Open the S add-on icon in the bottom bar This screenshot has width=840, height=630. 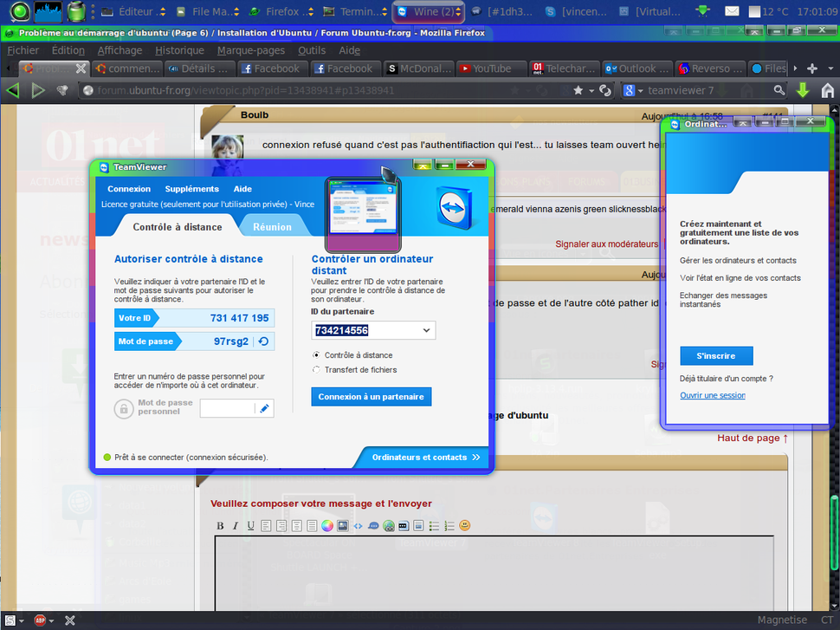point(10,620)
